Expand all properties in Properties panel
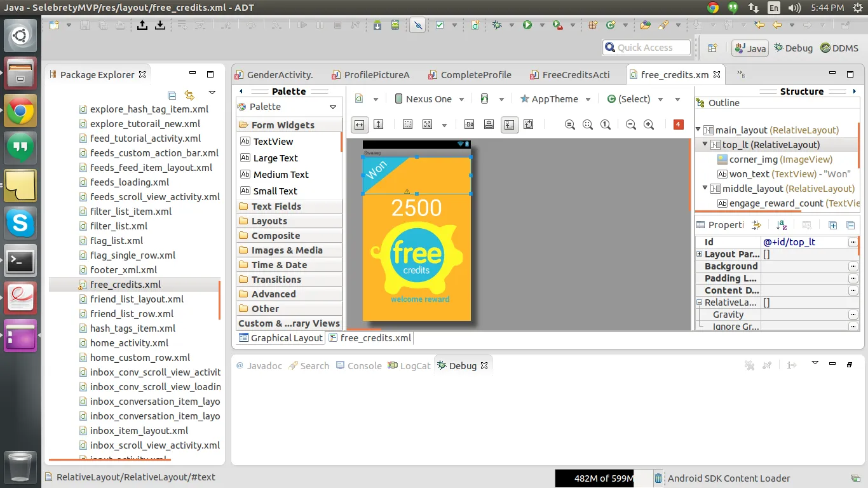 (832, 225)
